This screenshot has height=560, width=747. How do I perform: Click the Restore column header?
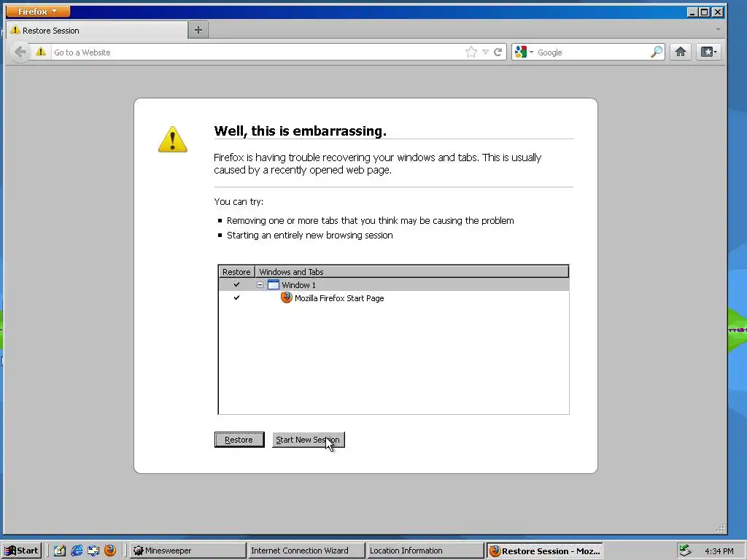[236, 272]
